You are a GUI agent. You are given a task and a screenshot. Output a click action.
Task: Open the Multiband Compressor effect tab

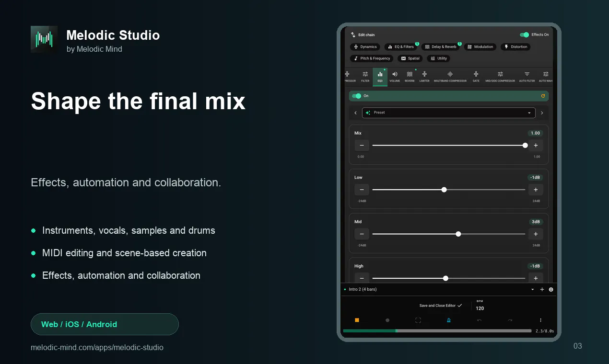450,77
